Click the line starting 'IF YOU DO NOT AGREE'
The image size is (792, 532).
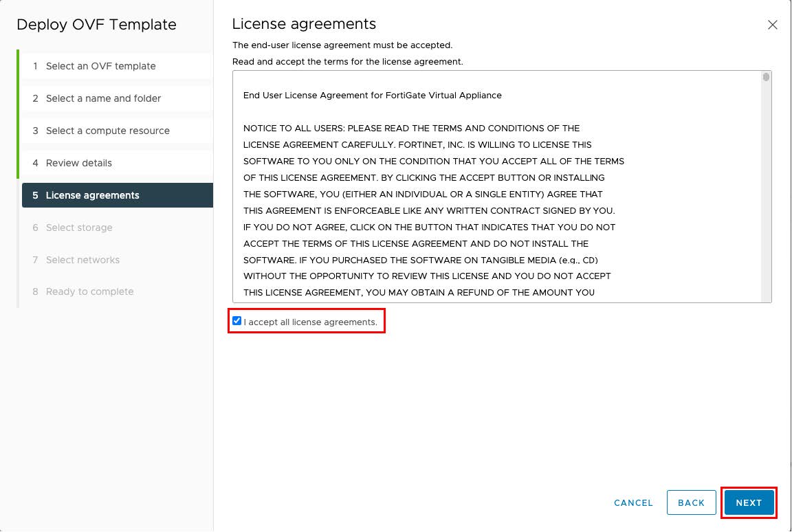(x=429, y=227)
